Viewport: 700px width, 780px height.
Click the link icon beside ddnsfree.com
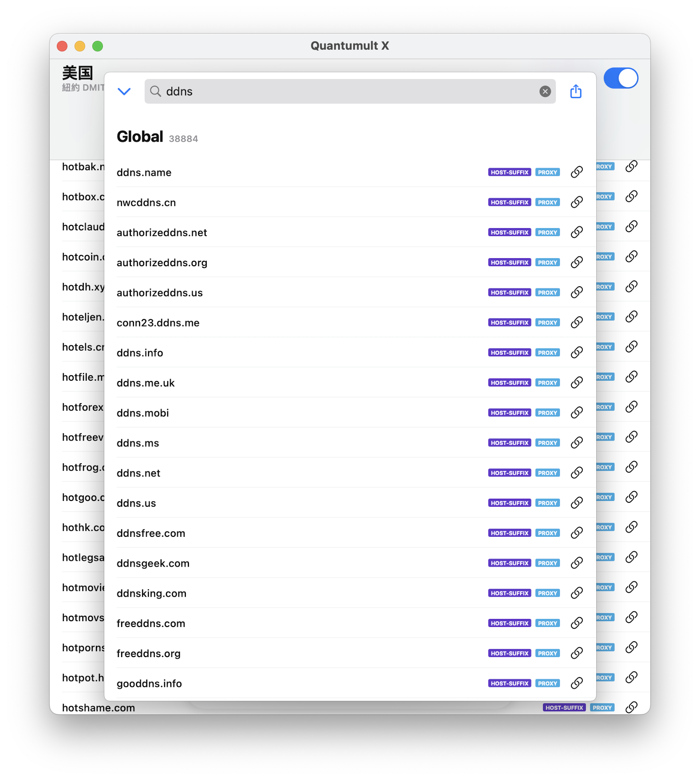click(577, 532)
